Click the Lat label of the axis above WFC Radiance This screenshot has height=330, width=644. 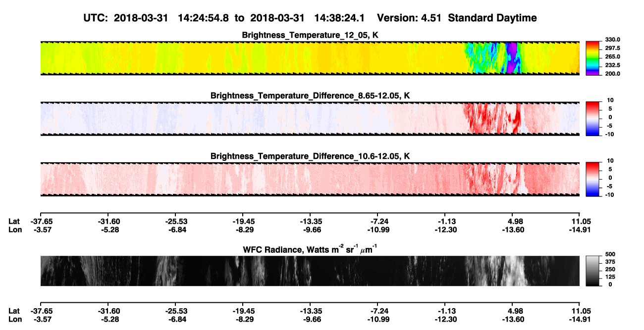pyautogui.click(x=14, y=222)
